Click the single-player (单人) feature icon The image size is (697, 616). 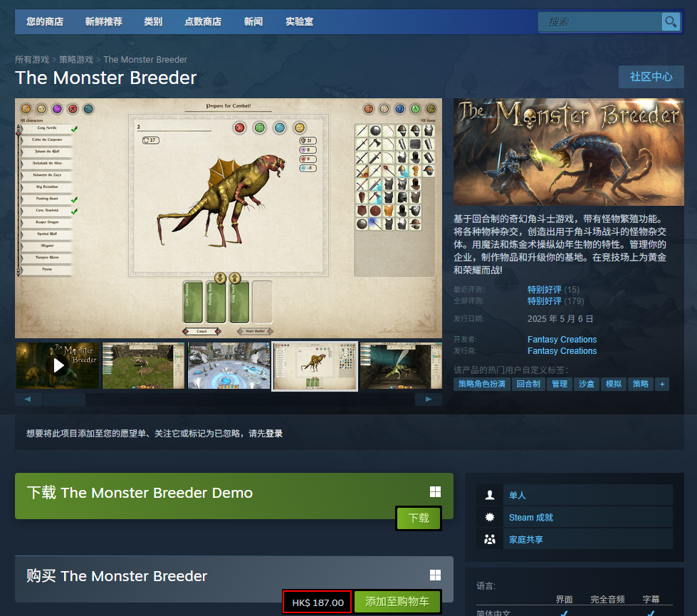coord(490,495)
